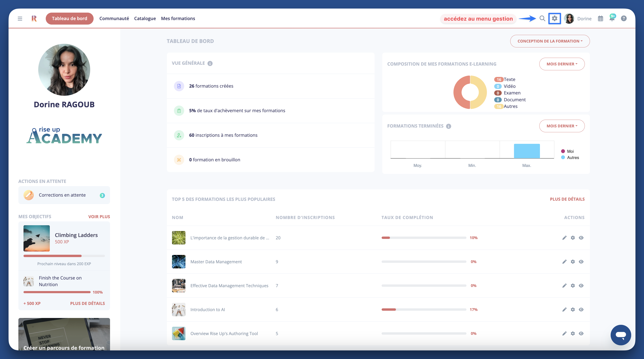
Task: Click the salmon Texte segment of donut chart
Action: (458, 93)
